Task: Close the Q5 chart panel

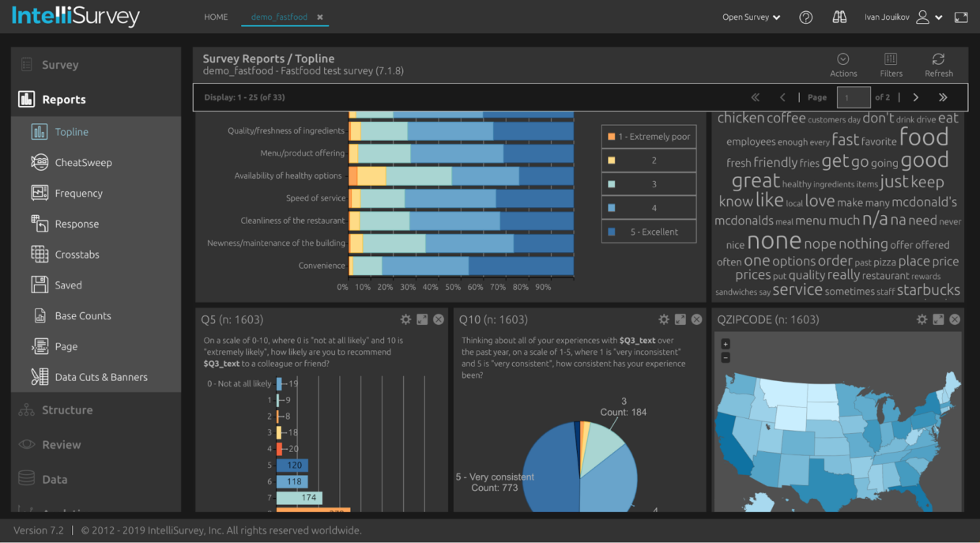Action: tap(439, 319)
